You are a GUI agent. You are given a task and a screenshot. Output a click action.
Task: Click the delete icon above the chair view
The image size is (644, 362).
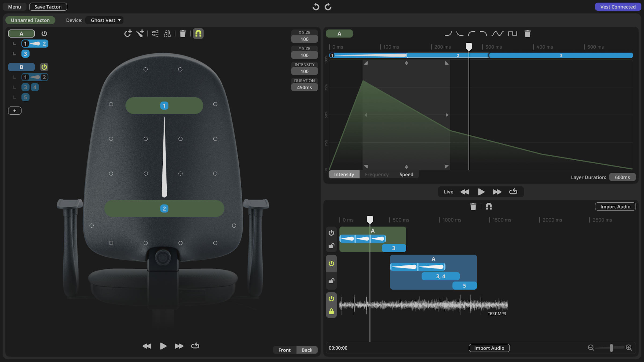click(x=183, y=33)
